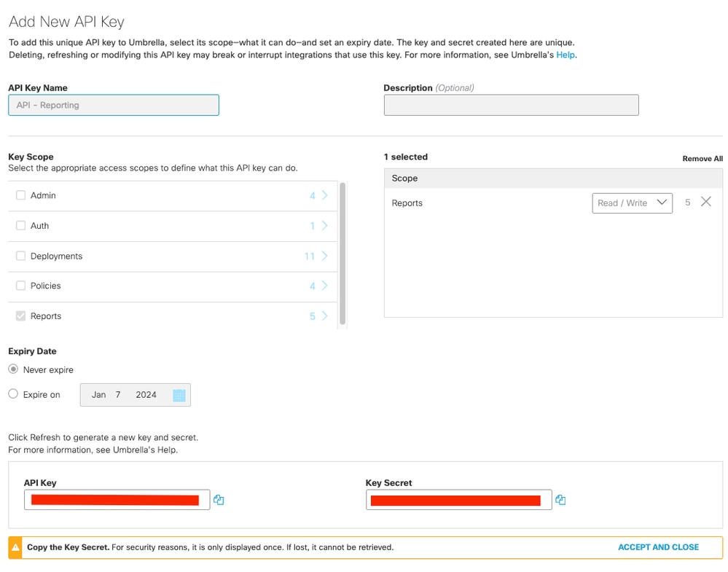The height and width of the screenshot is (572, 728).
Task: Click the Accept and Close button
Action: [x=658, y=547]
